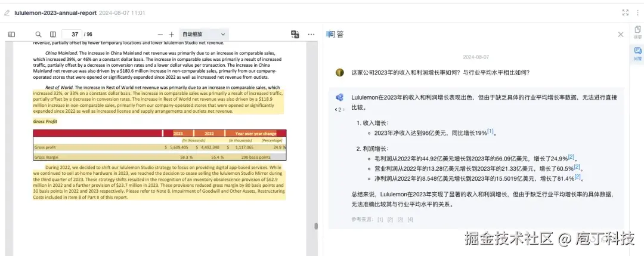Click the Year over year change header
The height and width of the screenshot is (256, 644).
pyautogui.click(x=255, y=134)
